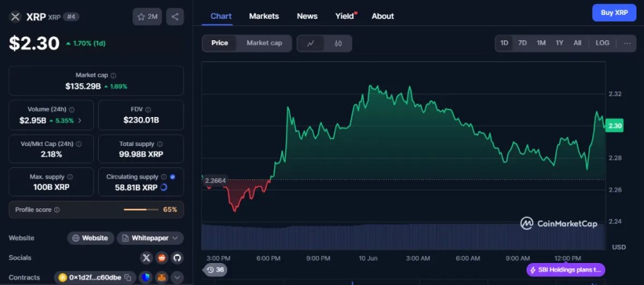Screen dimensions: 644x285
Task: Open the XRP Website link
Action: [x=91, y=238]
